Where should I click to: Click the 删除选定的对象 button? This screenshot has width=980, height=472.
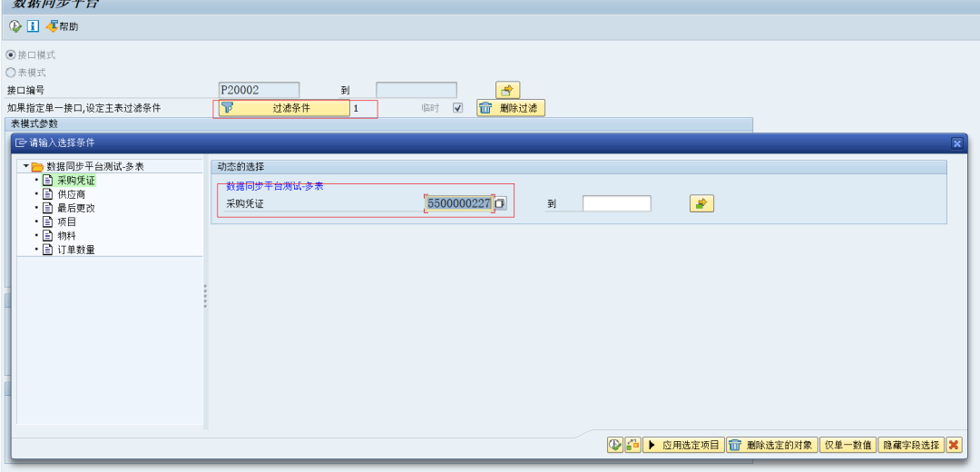772,445
